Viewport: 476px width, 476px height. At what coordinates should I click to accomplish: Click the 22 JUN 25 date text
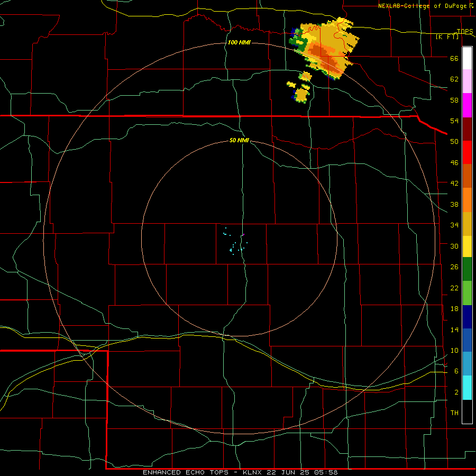[289, 472]
